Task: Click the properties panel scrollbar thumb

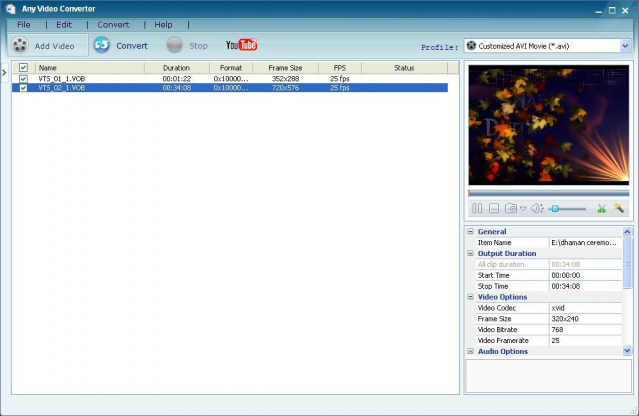Action: point(627,263)
